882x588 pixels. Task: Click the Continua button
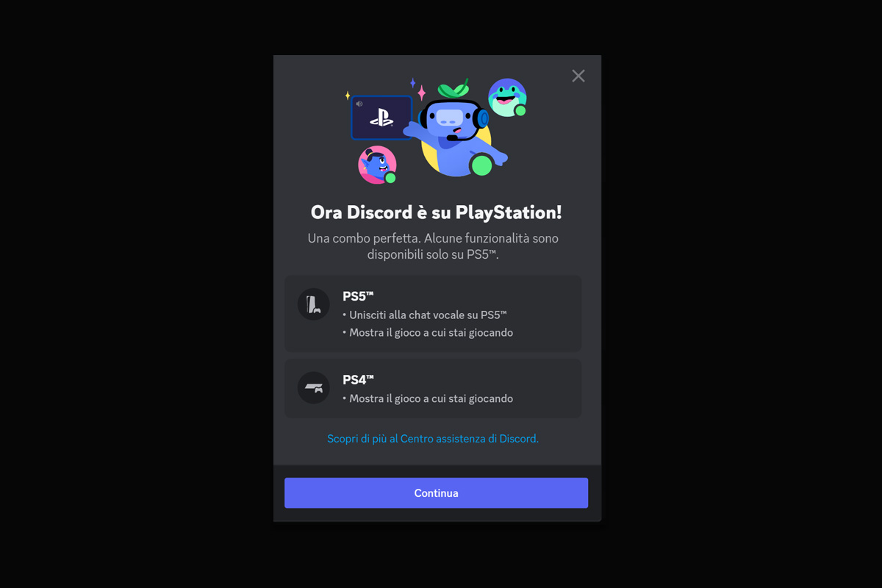tap(436, 493)
